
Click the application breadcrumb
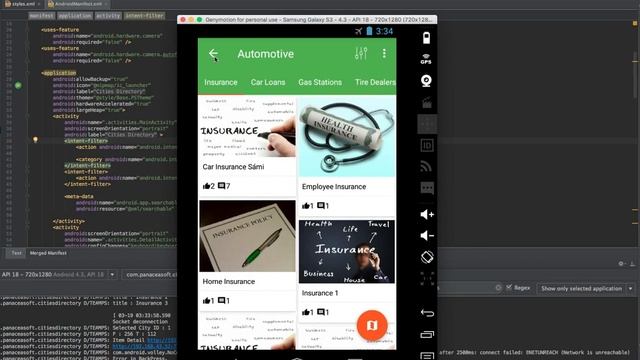(75, 16)
